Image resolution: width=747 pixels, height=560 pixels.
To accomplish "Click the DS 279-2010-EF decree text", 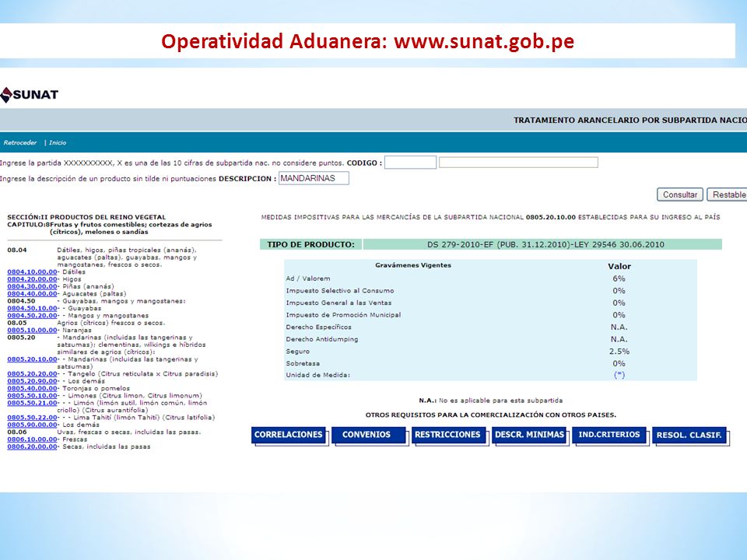I will (x=545, y=245).
